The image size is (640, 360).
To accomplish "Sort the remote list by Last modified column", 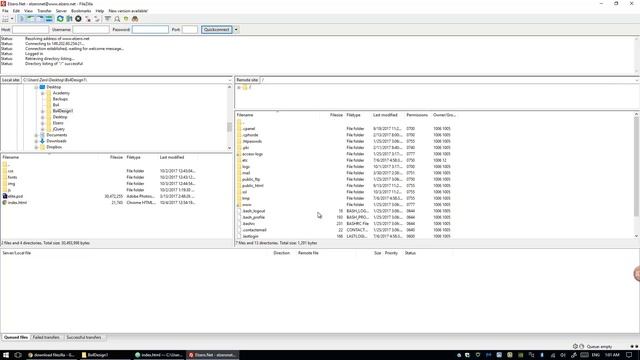I will point(385,115).
